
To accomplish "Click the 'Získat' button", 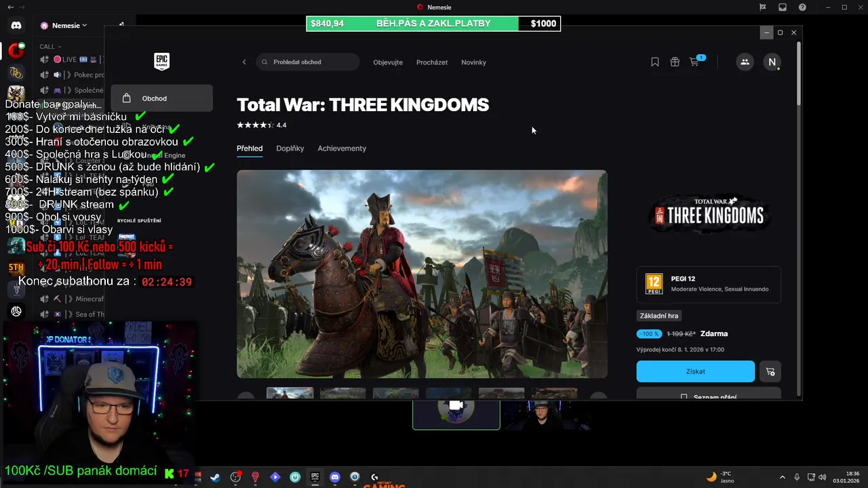I will [695, 371].
